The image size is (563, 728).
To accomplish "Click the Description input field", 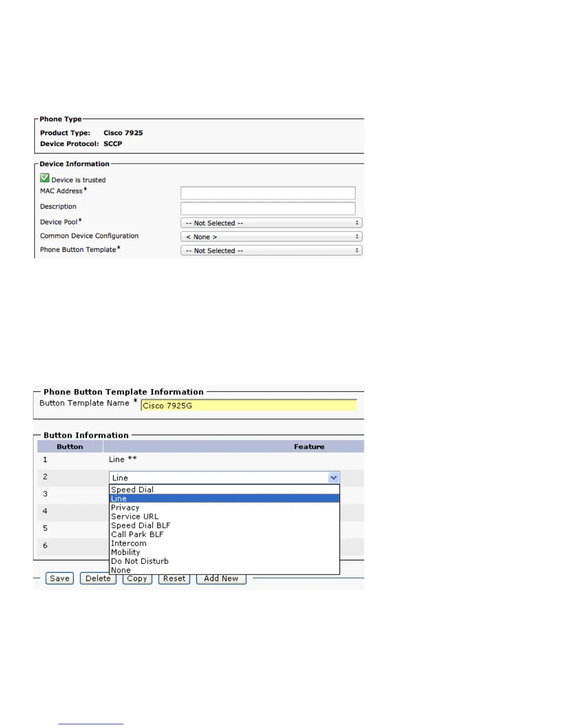I will pyautogui.click(x=268, y=208).
